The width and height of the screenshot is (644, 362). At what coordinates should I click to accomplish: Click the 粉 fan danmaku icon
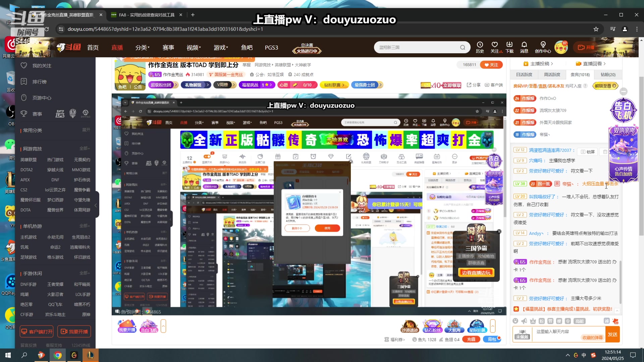tap(542, 321)
